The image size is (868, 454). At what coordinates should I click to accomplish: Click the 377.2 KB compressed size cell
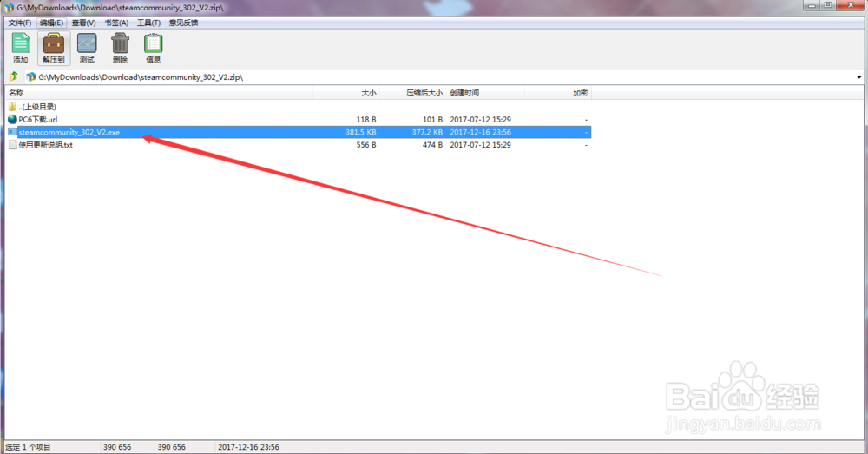pos(427,132)
